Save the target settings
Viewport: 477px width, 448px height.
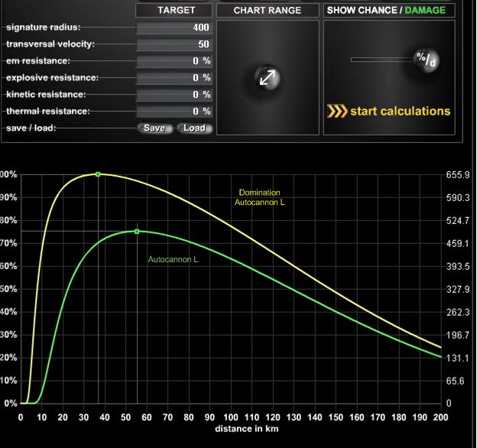[x=154, y=128]
